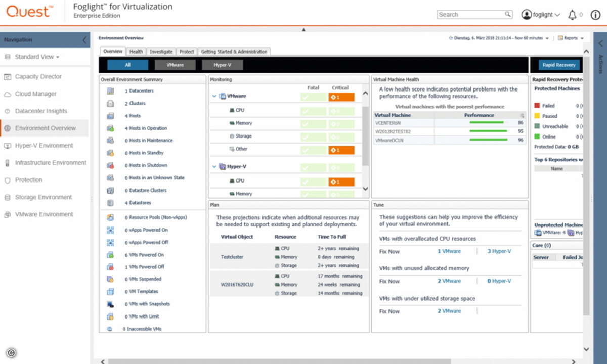Viewport: 607px width, 364px height.
Task: Select Environment Overview in navigation
Action: pos(45,128)
